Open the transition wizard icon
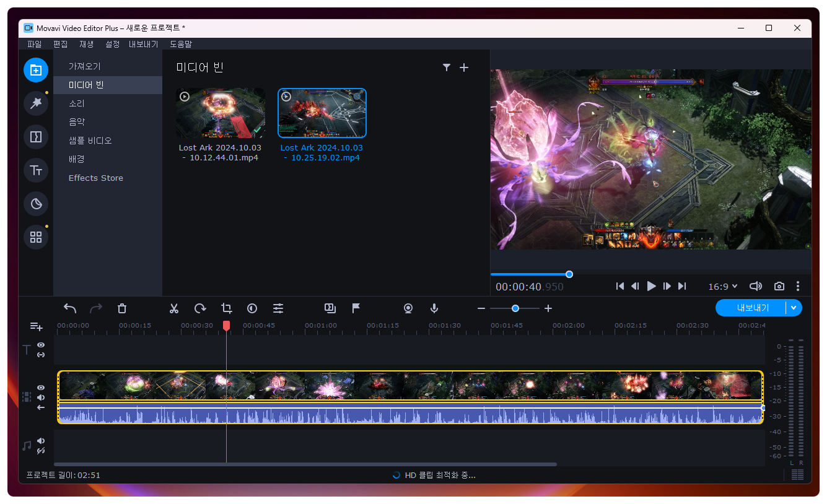Image resolution: width=827 pixels, height=504 pixels. point(330,308)
